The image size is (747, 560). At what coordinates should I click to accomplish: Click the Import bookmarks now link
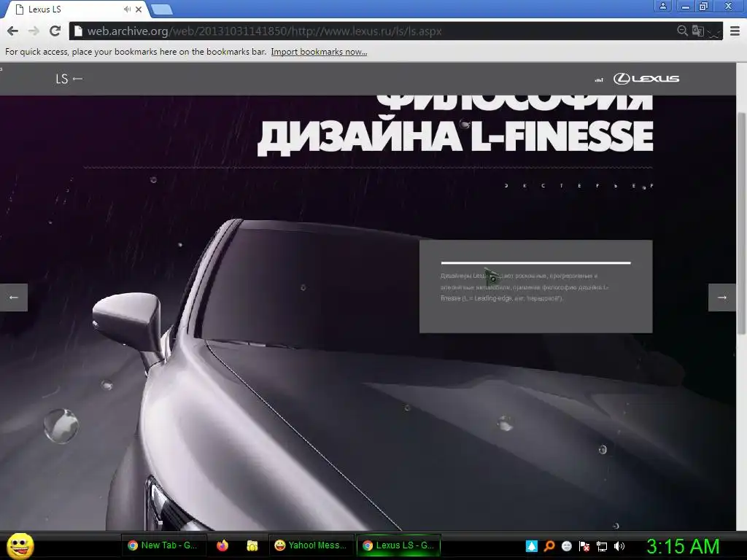tap(319, 52)
